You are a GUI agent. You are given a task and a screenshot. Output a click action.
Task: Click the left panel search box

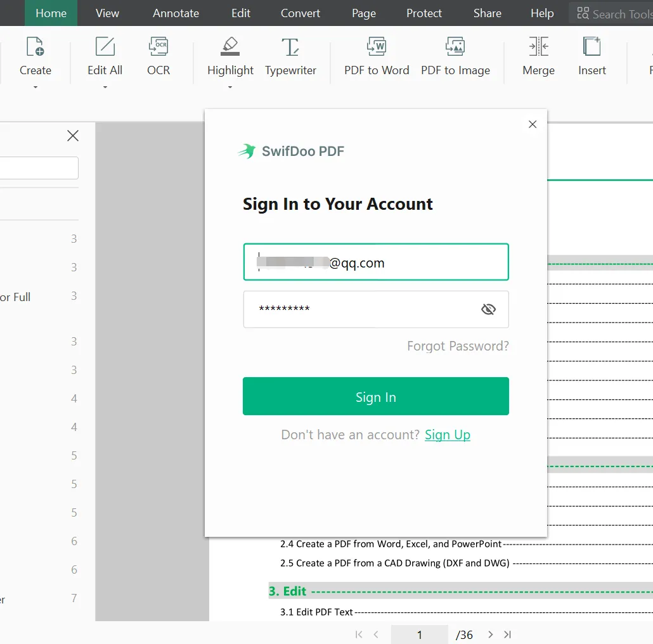[39, 168]
